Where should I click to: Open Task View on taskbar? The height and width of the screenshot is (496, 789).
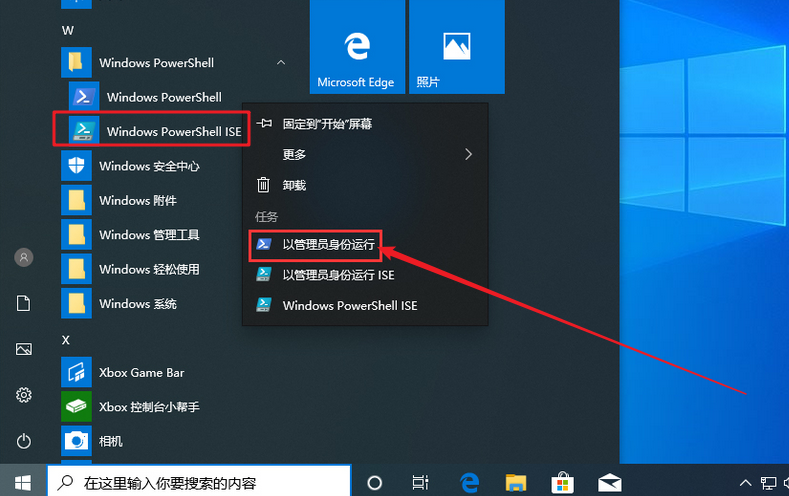point(420,483)
